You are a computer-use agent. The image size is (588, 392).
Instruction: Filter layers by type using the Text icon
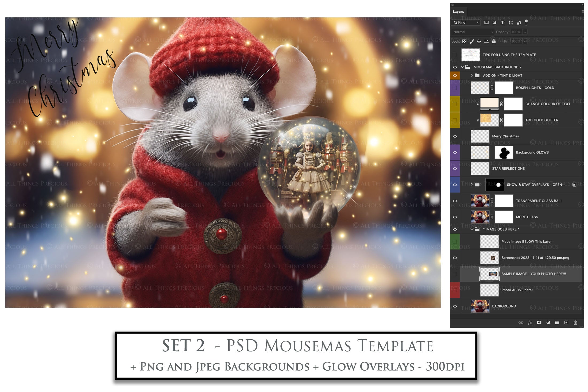click(x=502, y=23)
